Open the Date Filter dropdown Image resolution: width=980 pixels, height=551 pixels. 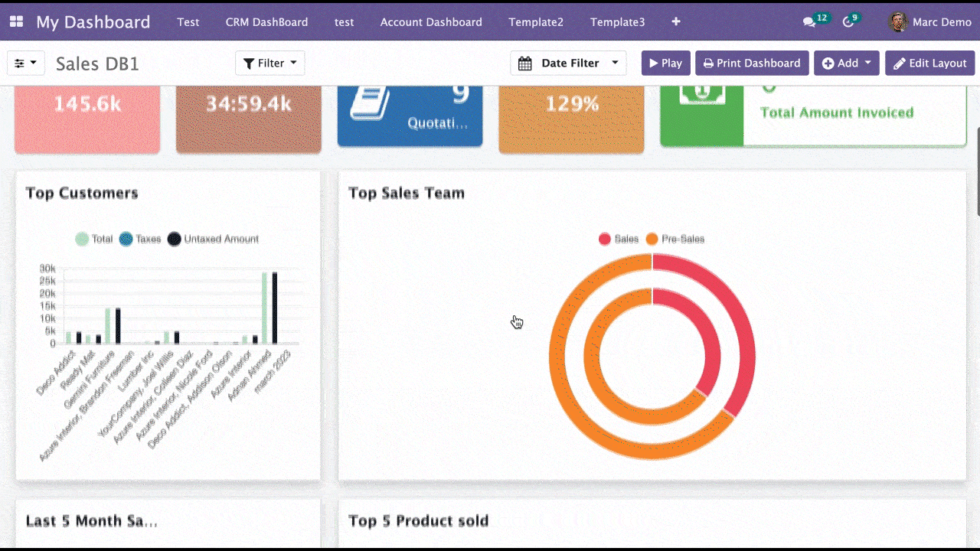(x=568, y=64)
